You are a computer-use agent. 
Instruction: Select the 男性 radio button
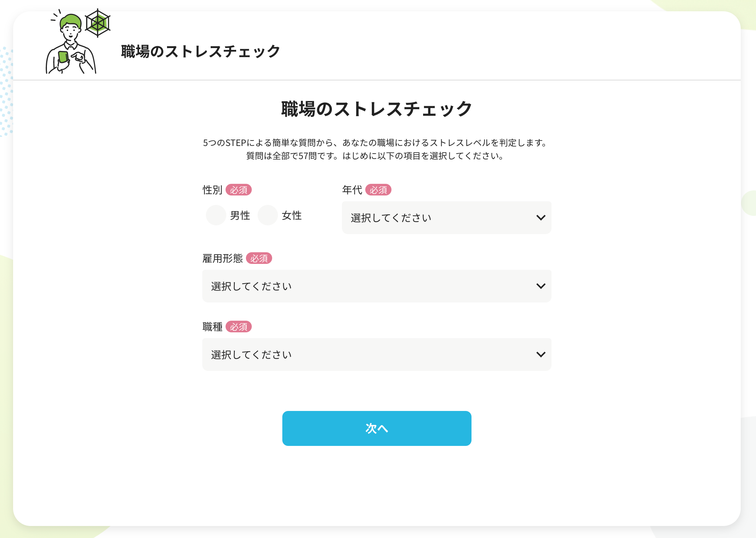click(x=216, y=215)
